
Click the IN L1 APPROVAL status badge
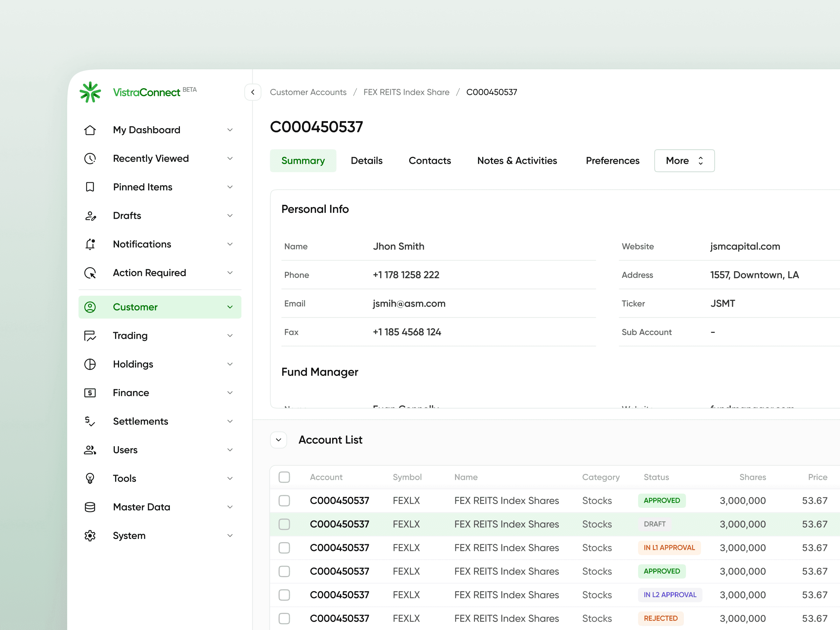point(669,548)
